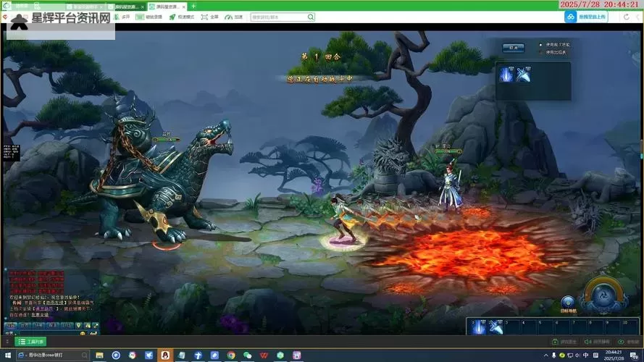Close the active third browser tab

(x=183, y=7)
